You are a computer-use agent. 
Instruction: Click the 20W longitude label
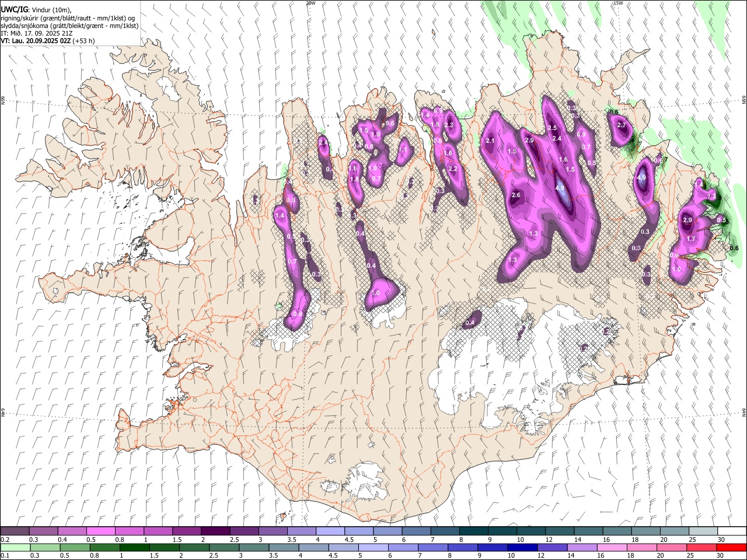tap(310, 3)
